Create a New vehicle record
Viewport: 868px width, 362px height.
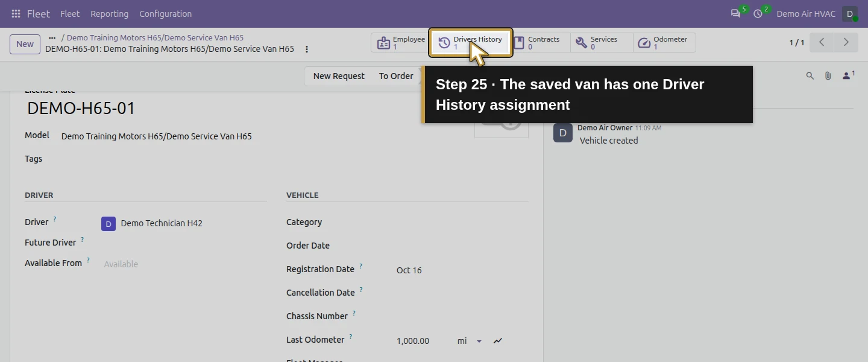25,44
